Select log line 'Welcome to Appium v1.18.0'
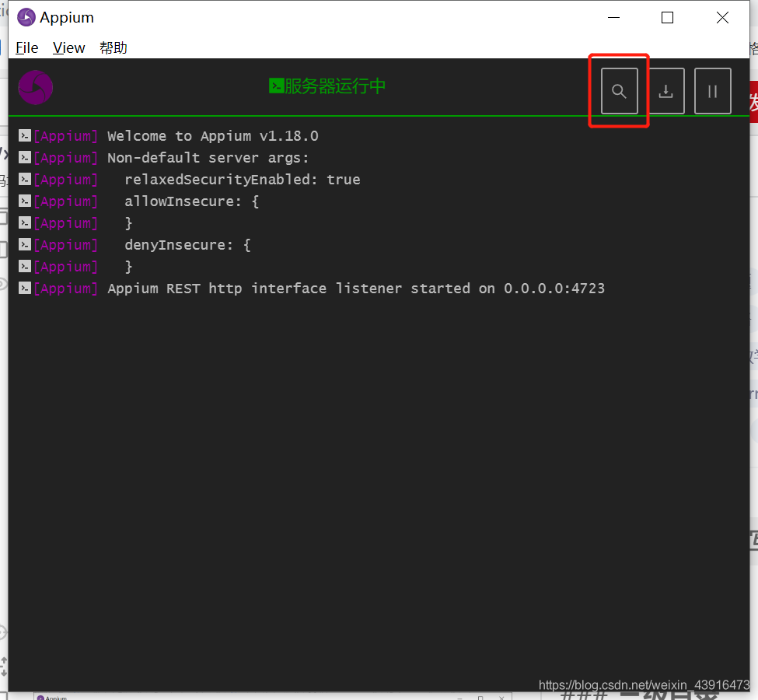This screenshot has width=758, height=700. (213, 136)
